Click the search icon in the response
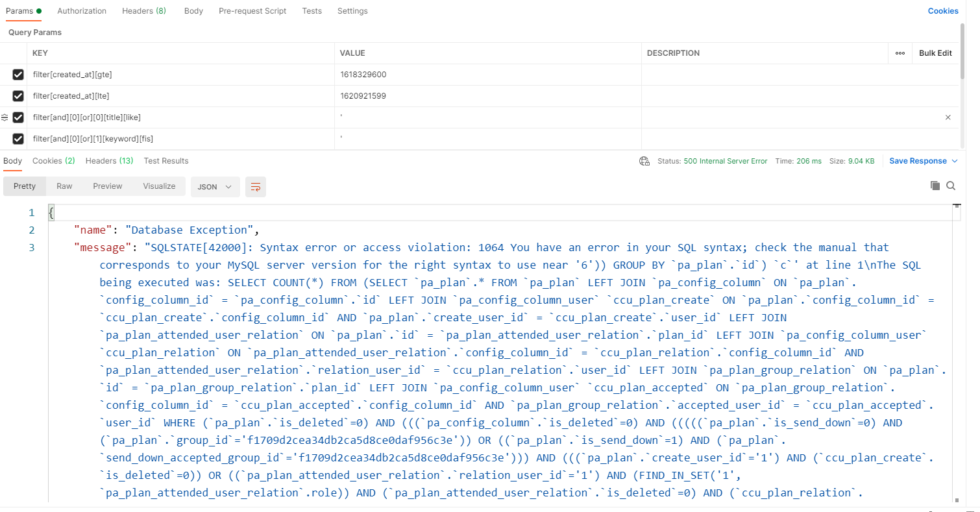This screenshot has width=980, height=512. pyautogui.click(x=951, y=186)
